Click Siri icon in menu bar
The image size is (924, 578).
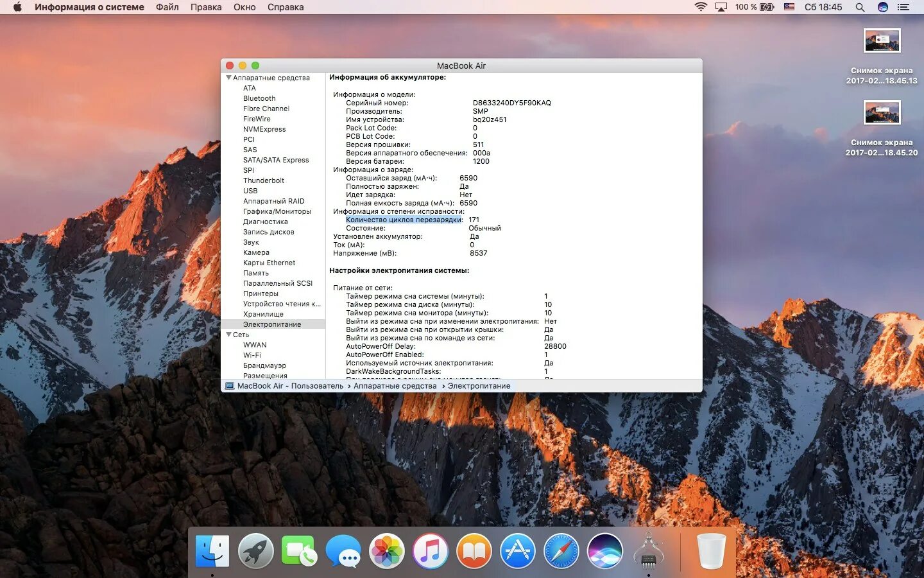(883, 7)
